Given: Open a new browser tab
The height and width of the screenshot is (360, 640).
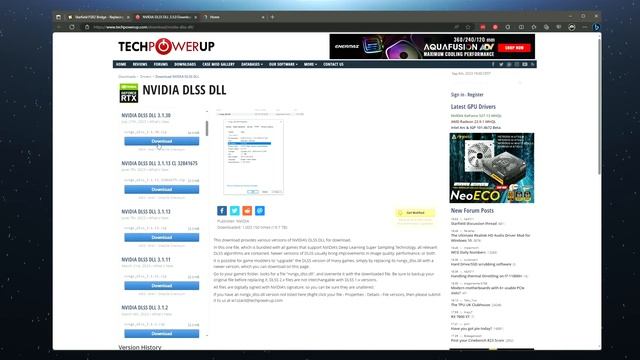Looking at the screenshot, I should point(272,17).
